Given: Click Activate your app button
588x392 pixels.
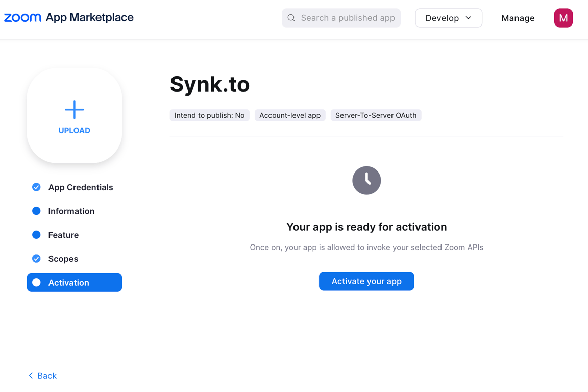Looking at the screenshot, I should [x=366, y=281].
